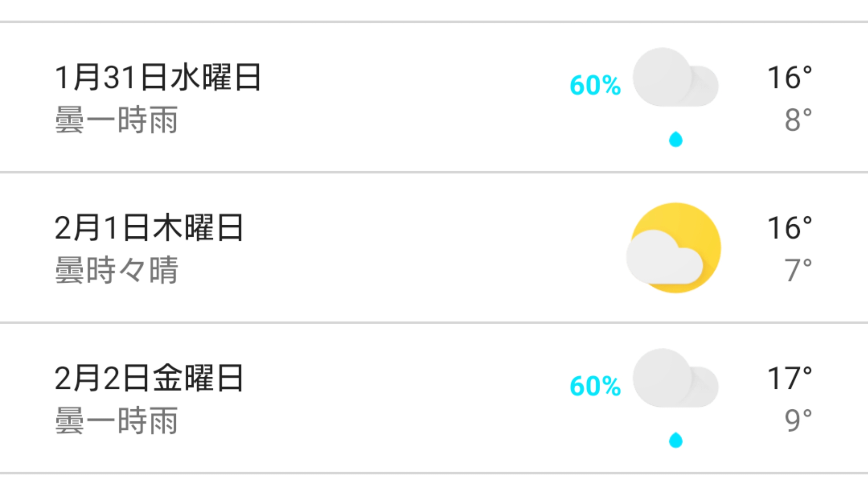Tap the 曇一時雨 description for February 2

click(116, 420)
